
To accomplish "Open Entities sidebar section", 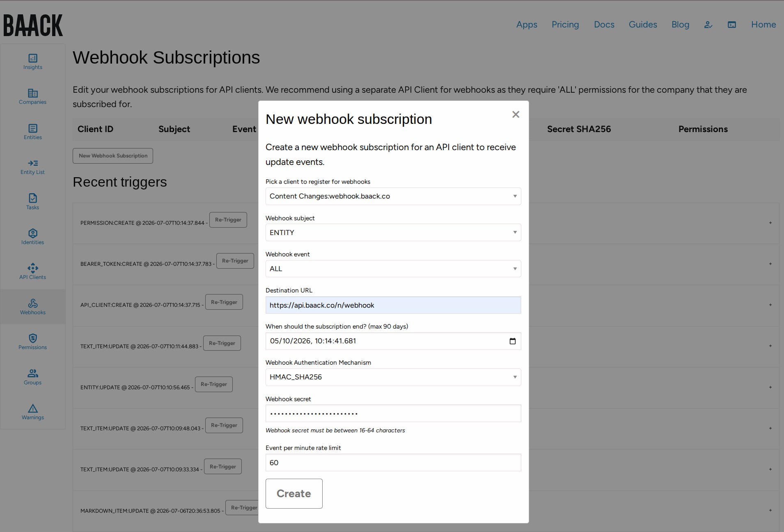I will pos(33,132).
